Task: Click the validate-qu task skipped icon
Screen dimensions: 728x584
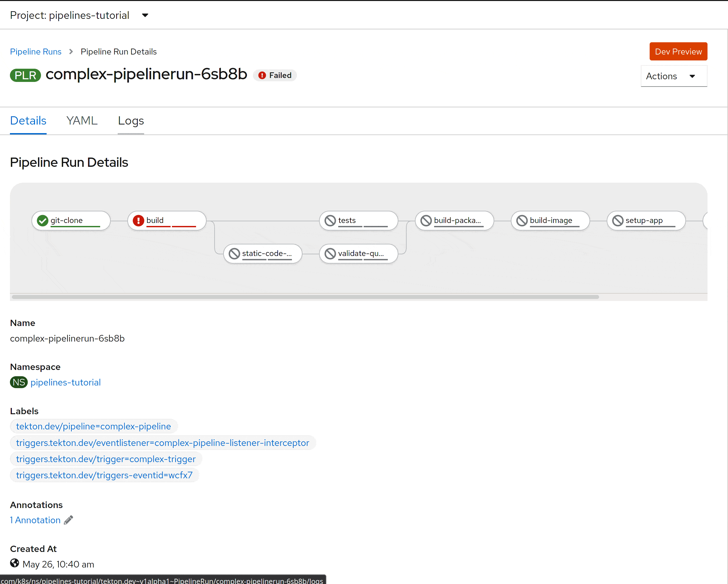Action: coord(330,254)
